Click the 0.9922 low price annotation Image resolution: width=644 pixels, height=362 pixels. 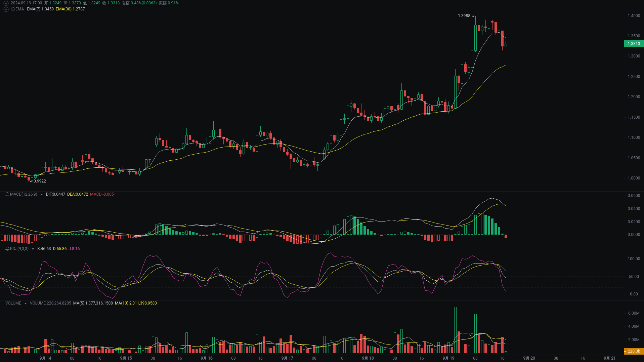coord(40,181)
